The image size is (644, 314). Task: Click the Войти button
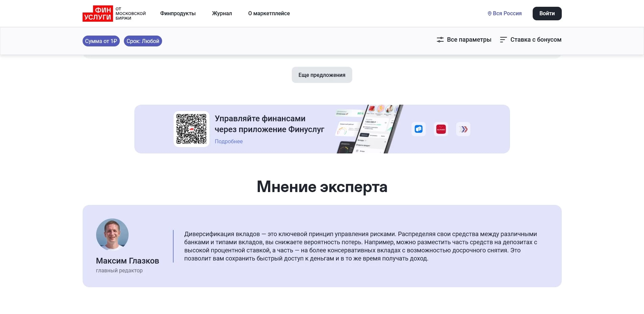[547, 13]
